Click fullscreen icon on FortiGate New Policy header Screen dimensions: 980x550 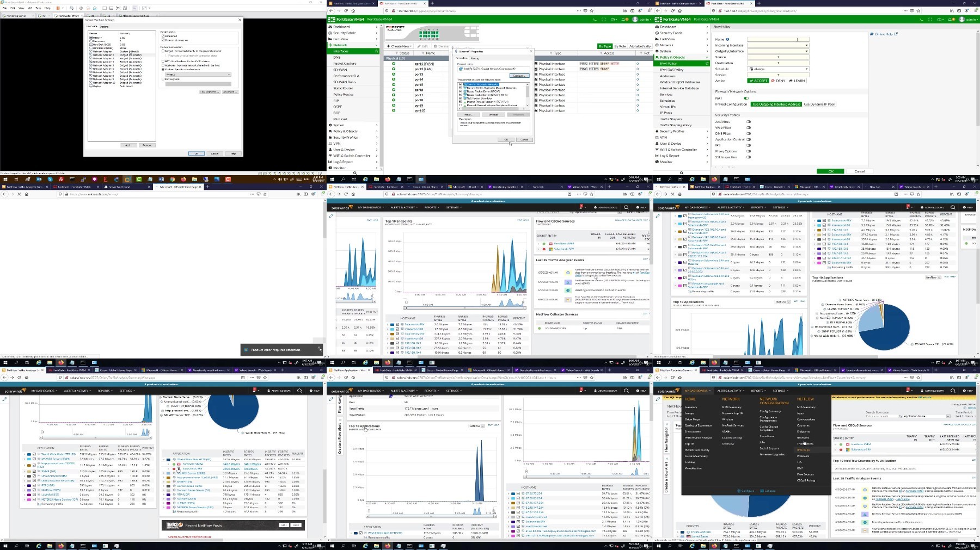click(930, 20)
